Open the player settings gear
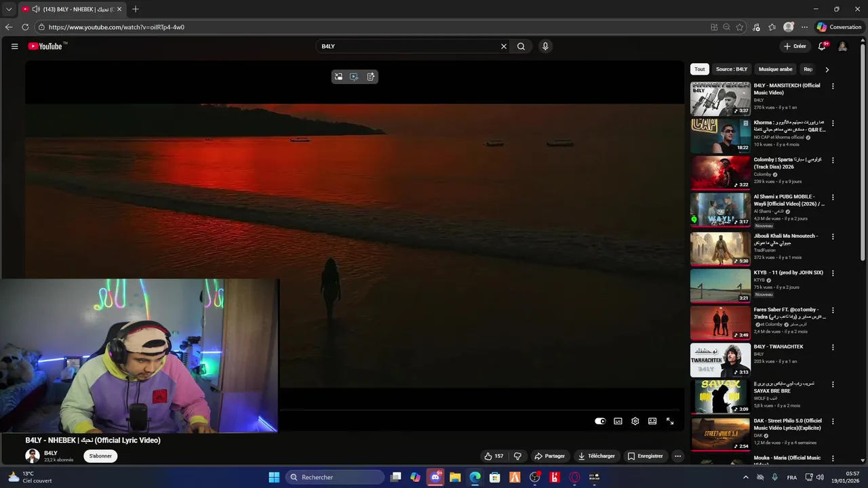This screenshot has height=488, width=868. coord(635,421)
